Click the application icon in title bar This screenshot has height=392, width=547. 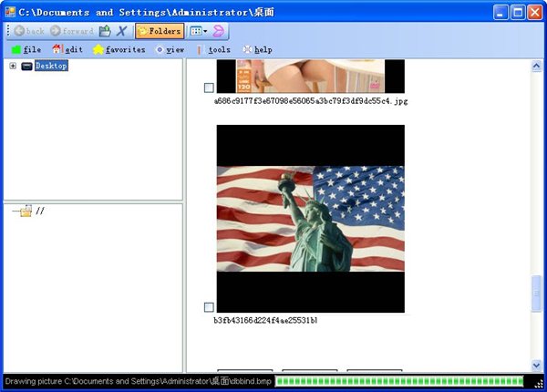tap(10, 12)
